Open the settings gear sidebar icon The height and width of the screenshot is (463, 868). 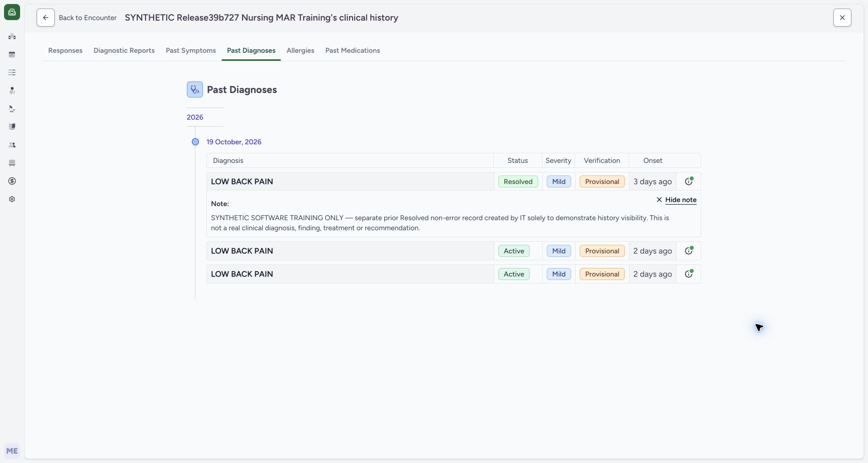tap(12, 199)
